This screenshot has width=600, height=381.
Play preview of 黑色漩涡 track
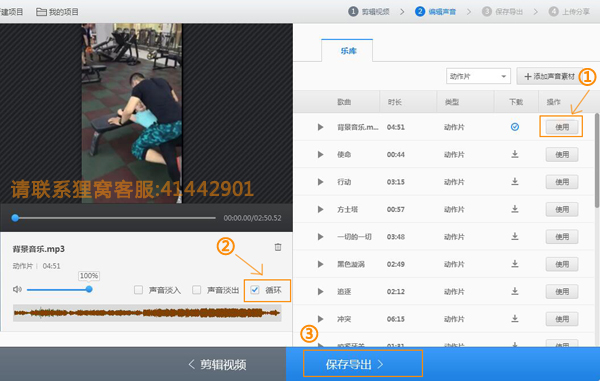tap(321, 264)
